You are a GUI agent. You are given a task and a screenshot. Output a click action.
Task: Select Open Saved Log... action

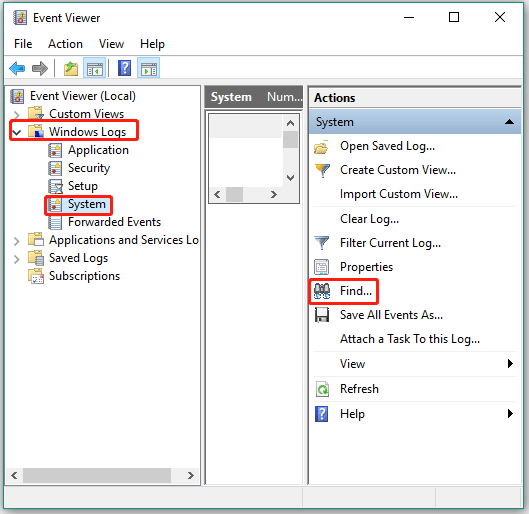(x=387, y=146)
